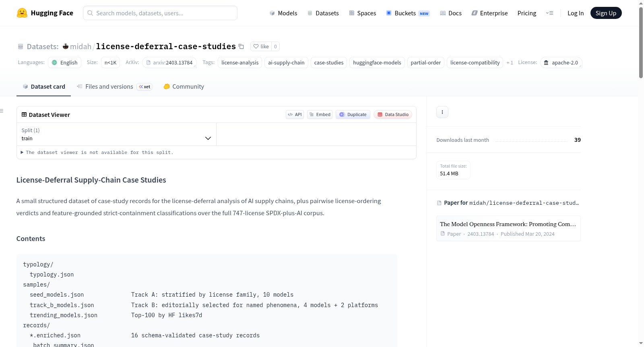
Task: Open Data Studio
Action: click(x=393, y=114)
